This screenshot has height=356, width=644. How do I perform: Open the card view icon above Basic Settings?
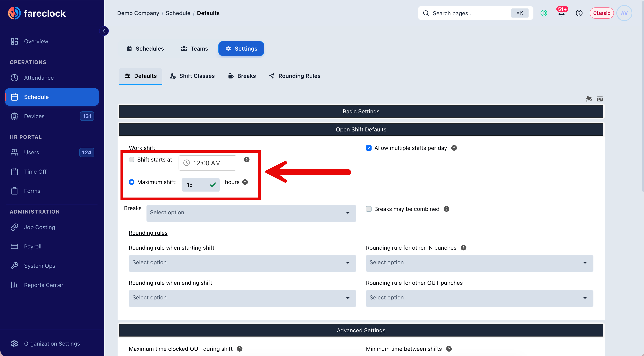point(600,99)
